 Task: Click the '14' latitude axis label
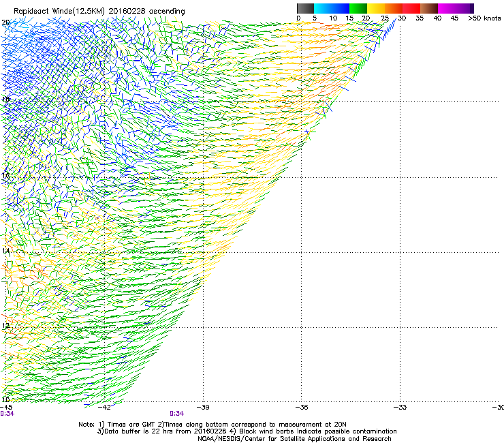5,251
